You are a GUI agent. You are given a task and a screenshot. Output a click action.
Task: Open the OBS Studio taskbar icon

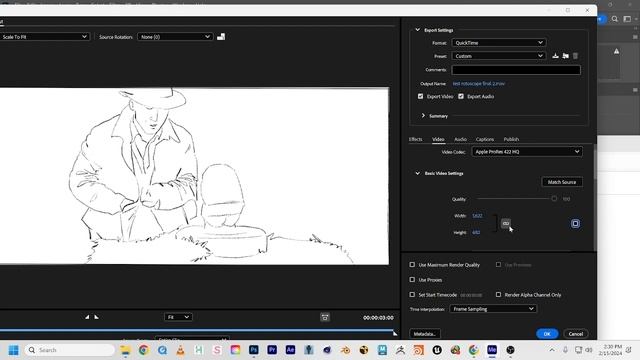pyautogui.click(x=510, y=350)
